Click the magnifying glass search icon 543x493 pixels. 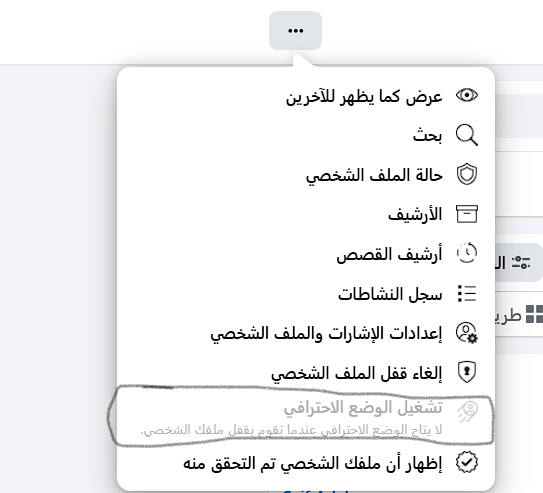coord(467,135)
